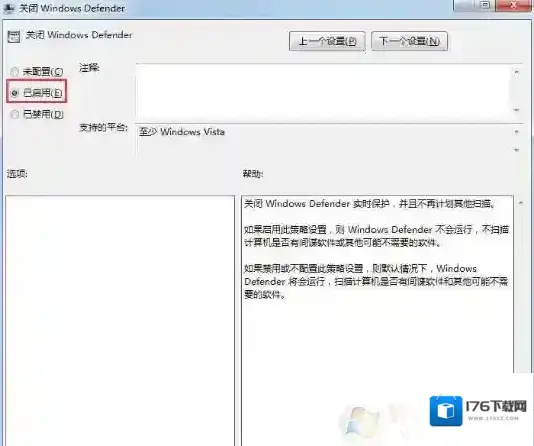This screenshot has height=446, width=534.
Task: Click the 选项 label
Action: (x=17, y=174)
